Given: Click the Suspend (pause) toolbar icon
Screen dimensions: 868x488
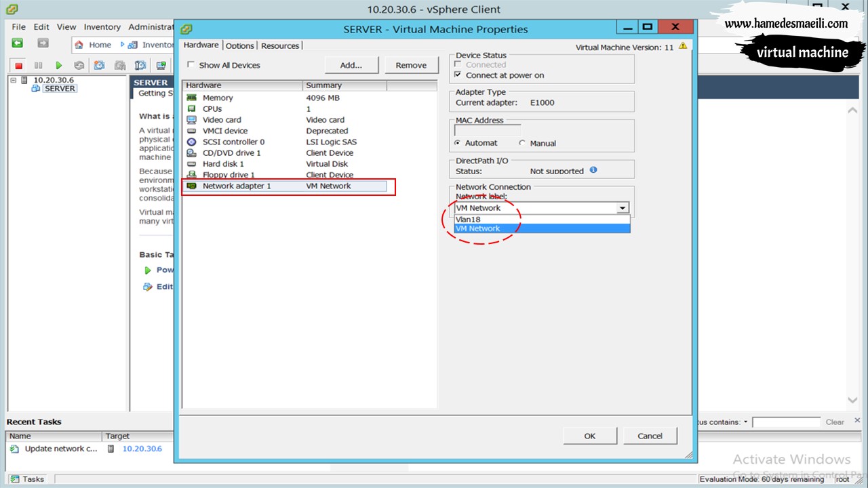Looking at the screenshot, I should (x=38, y=66).
